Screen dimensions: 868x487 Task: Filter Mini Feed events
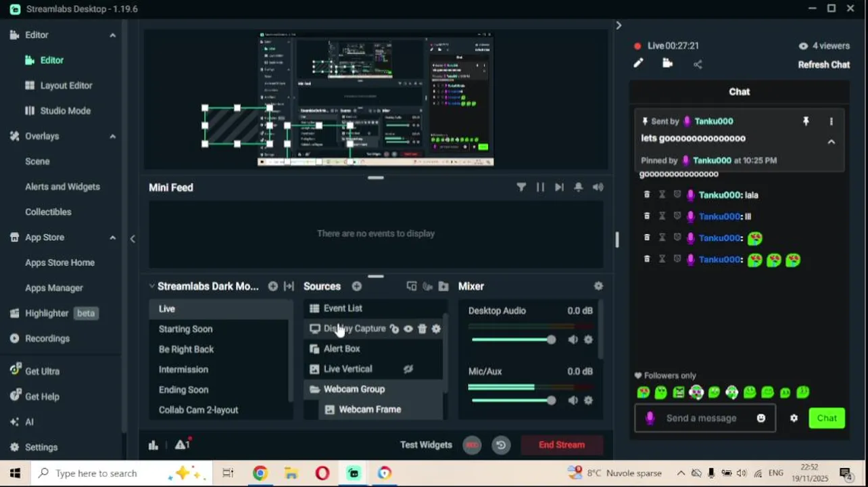[521, 187]
